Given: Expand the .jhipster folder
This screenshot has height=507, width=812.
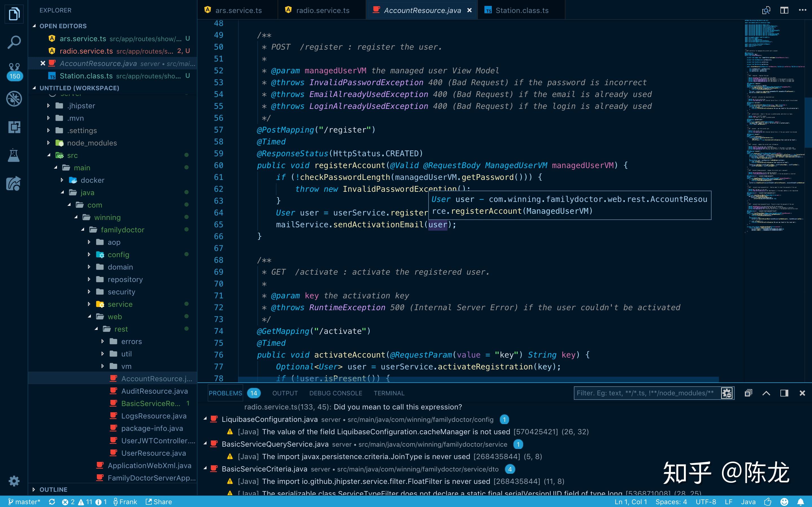Looking at the screenshot, I should [81, 106].
